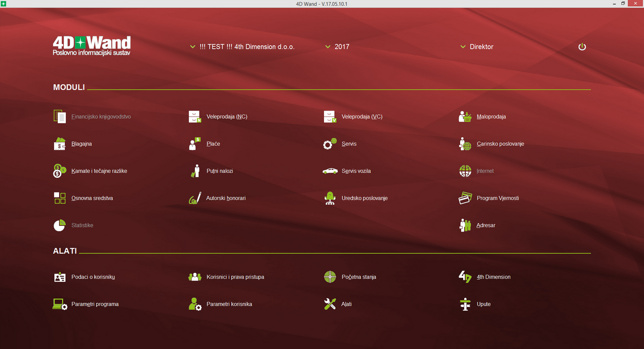Click the Parametri korisnika user gear icon

click(x=195, y=304)
